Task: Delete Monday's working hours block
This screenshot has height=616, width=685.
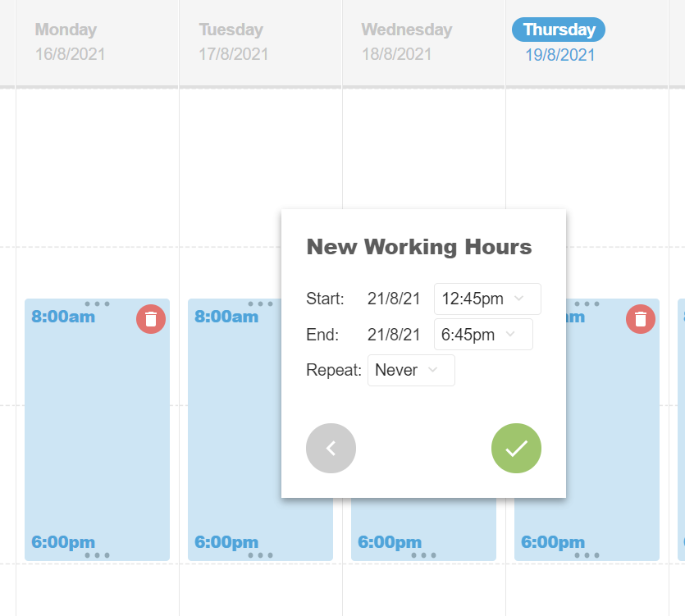Action: click(151, 319)
